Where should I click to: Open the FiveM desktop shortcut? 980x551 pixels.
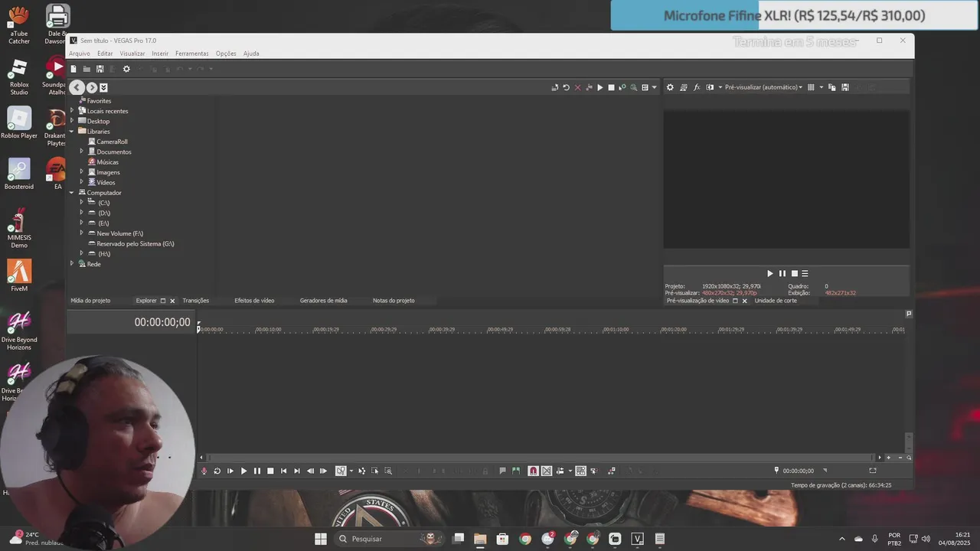point(19,275)
